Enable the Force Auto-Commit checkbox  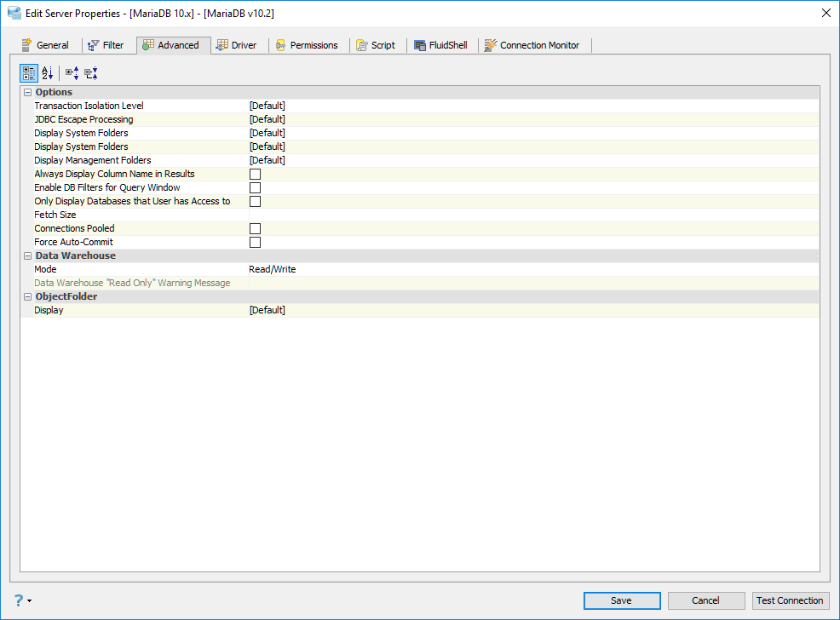(255, 242)
